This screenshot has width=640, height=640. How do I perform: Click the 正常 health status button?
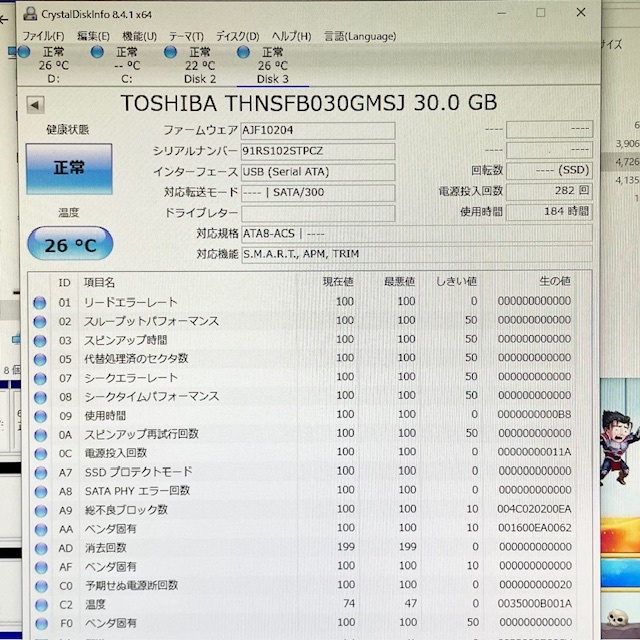coord(69,169)
